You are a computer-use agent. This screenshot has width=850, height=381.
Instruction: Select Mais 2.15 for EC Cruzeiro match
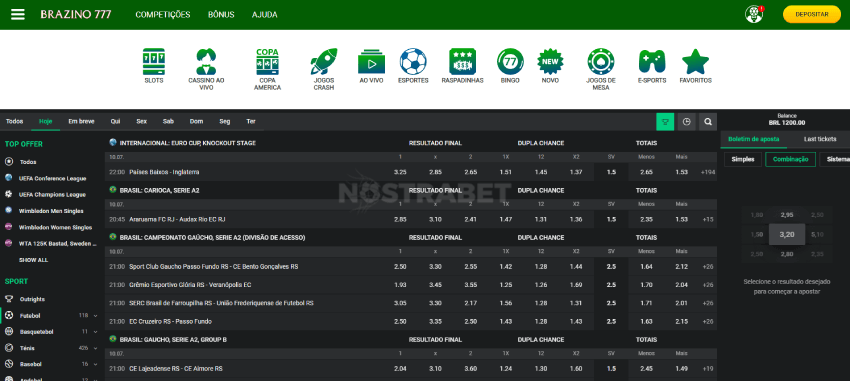tap(681, 321)
